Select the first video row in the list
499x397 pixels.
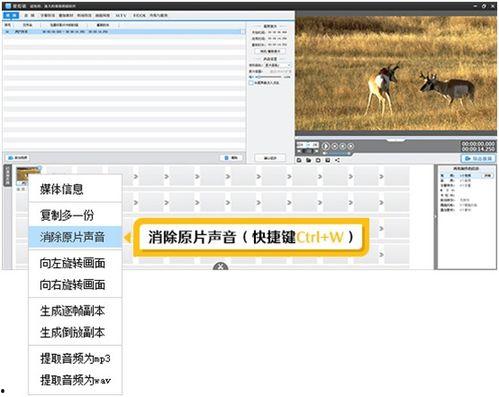(123, 32)
